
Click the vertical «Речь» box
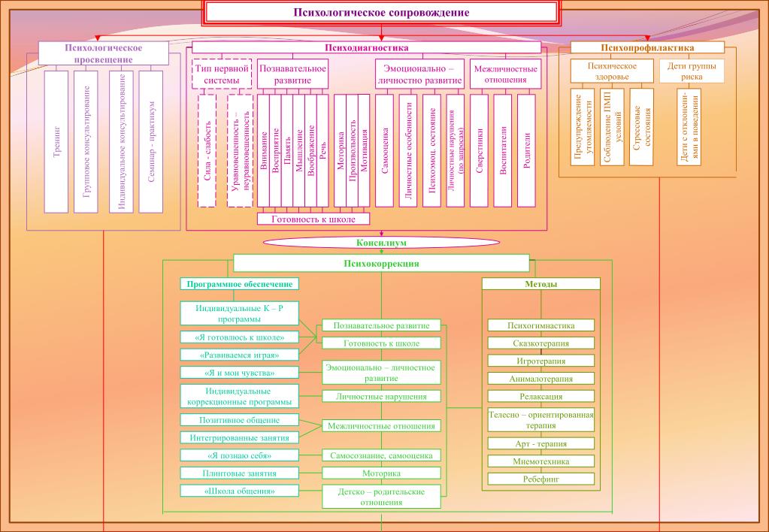click(x=322, y=150)
